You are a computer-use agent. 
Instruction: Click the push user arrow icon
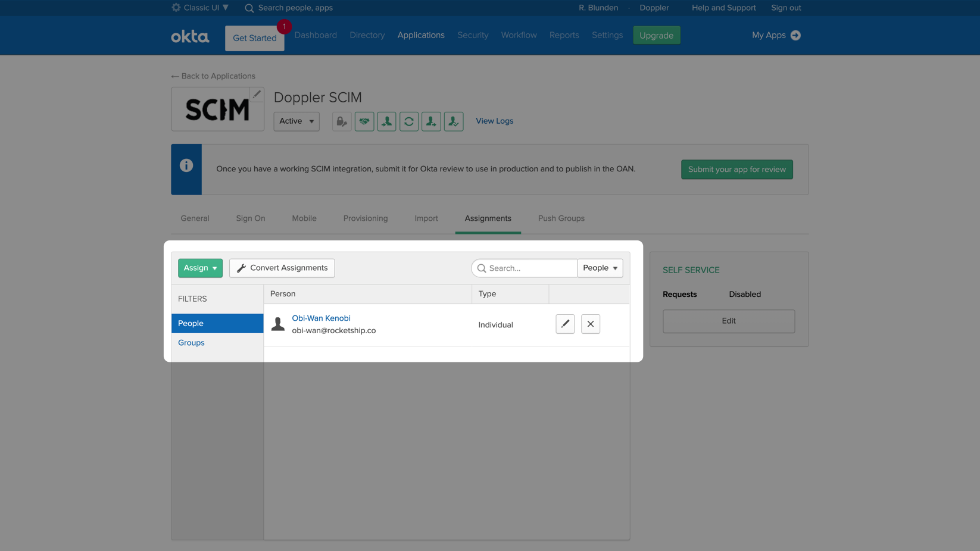(431, 121)
